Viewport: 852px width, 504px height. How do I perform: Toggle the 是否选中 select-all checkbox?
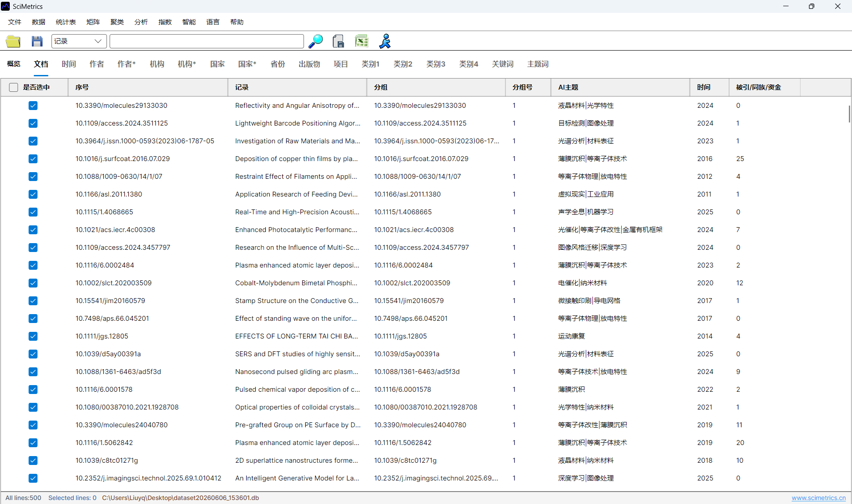point(14,87)
